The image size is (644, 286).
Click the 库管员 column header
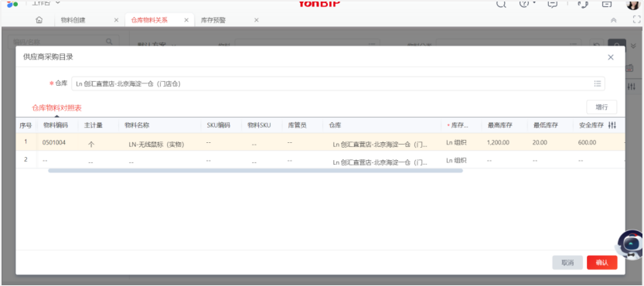[297, 125]
